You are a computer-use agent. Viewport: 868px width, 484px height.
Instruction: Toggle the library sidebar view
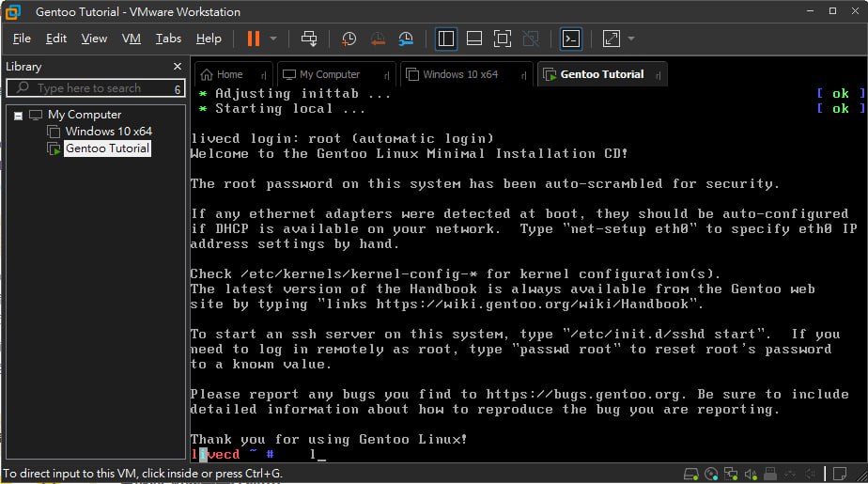[x=446, y=39]
